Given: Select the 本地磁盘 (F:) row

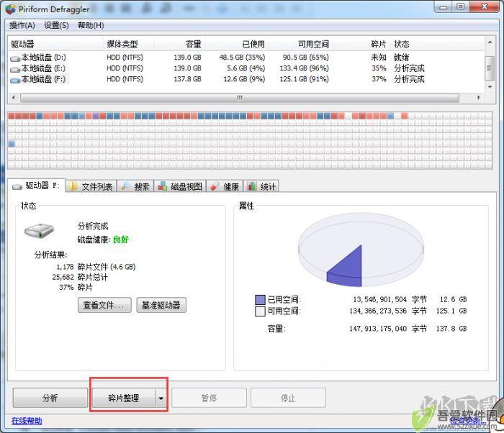Looking at the screenshot, I should click(x=246, y=79).
